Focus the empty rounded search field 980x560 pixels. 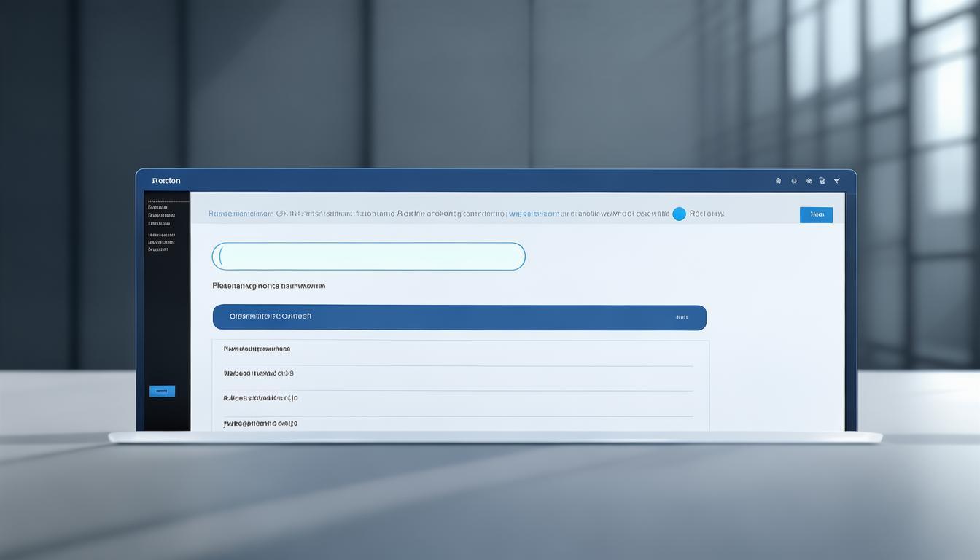[369, 257]
